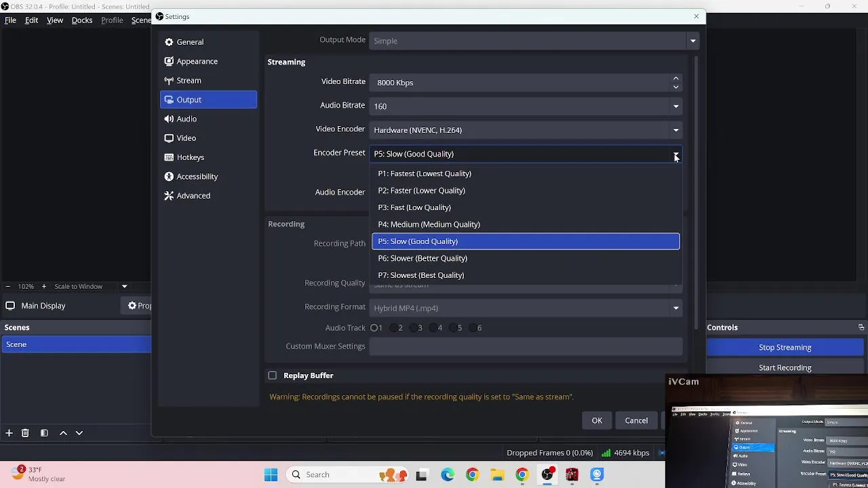Choose P3: Fast (Low Quality) preset
The width and height of the screenshot is (868, 488).
[526, 207]
